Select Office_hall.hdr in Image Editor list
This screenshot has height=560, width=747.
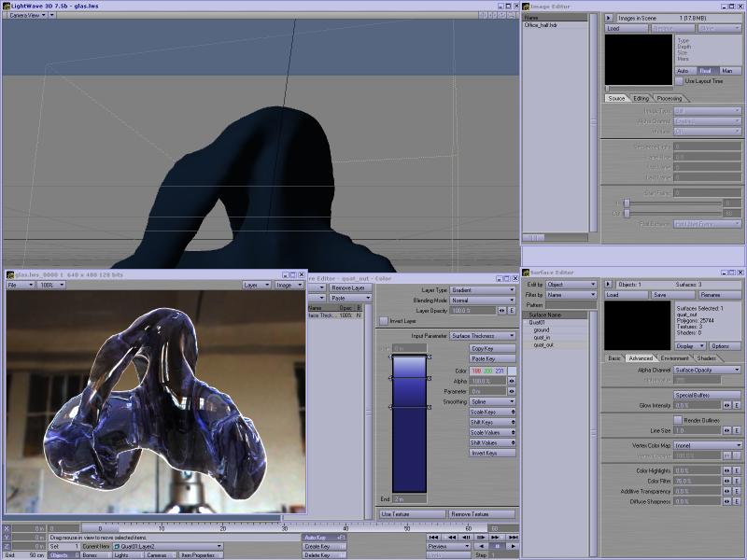[541, 25]
